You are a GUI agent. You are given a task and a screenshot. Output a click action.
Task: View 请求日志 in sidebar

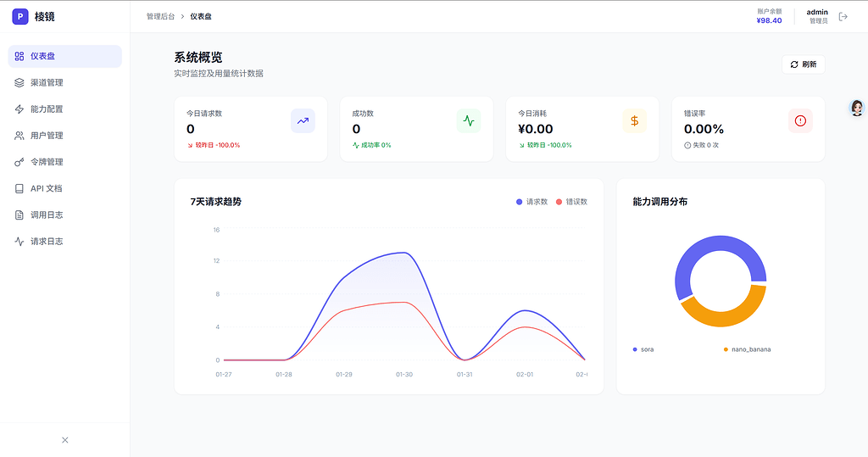[x=64, y=242]
